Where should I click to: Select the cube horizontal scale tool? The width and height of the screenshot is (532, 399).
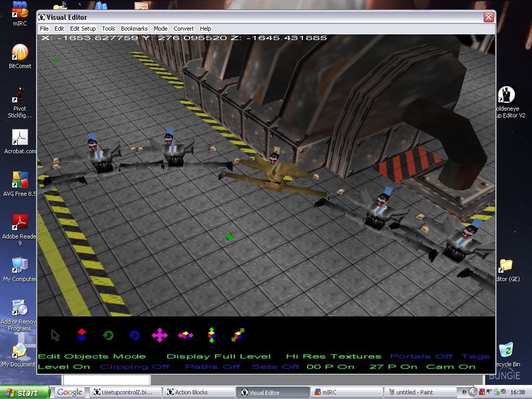point(185,335)
